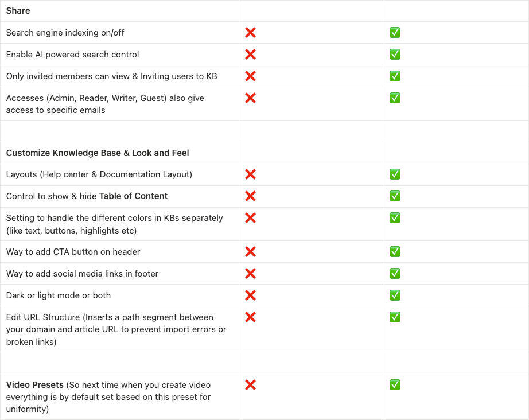Click the green checkmark for Video Presets
Image resolution: width=529 pixels, height=420 pixels.
pyautogui.click(x=395, y=385)
